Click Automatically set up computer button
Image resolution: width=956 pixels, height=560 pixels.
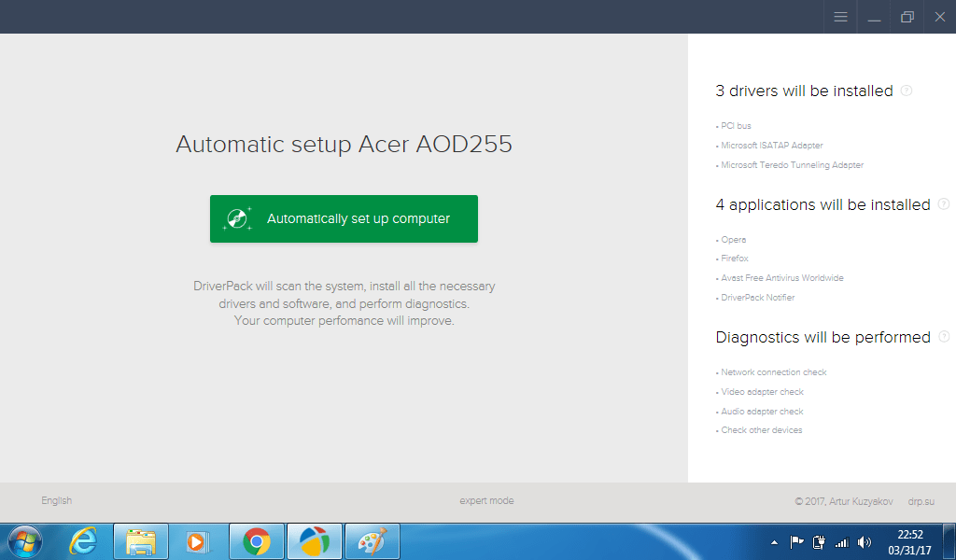click(x=344, y=218)
